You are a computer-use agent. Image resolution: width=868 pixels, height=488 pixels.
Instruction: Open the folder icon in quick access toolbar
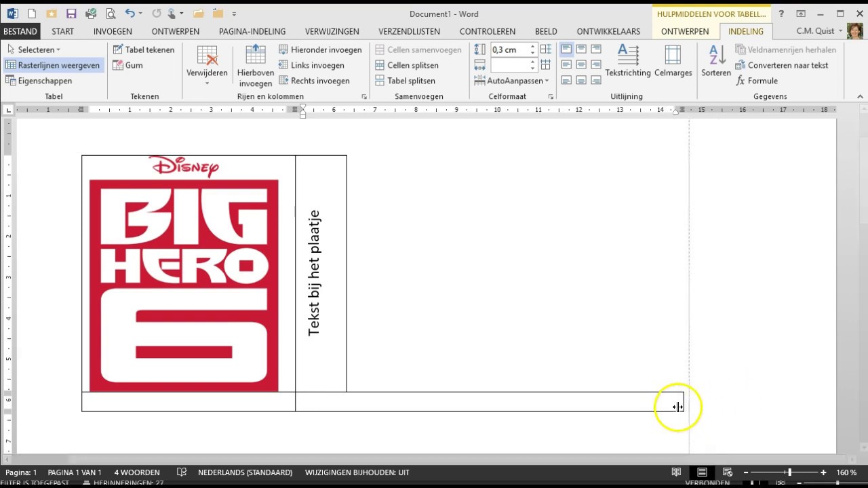point(198,14)
